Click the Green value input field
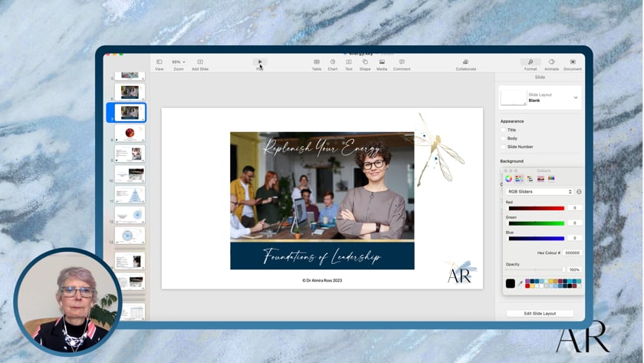This screenshot has width=644, height=363. [574, 223]
